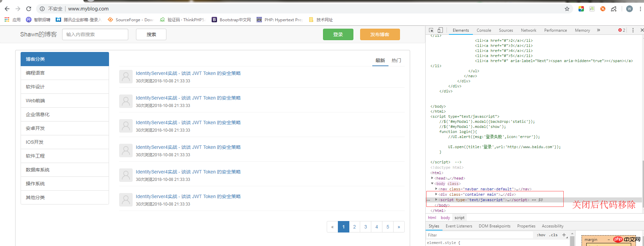Screen dimensions: 644x246
Task: Toggle the DevTools device toolbar
Action: [440, 30]
